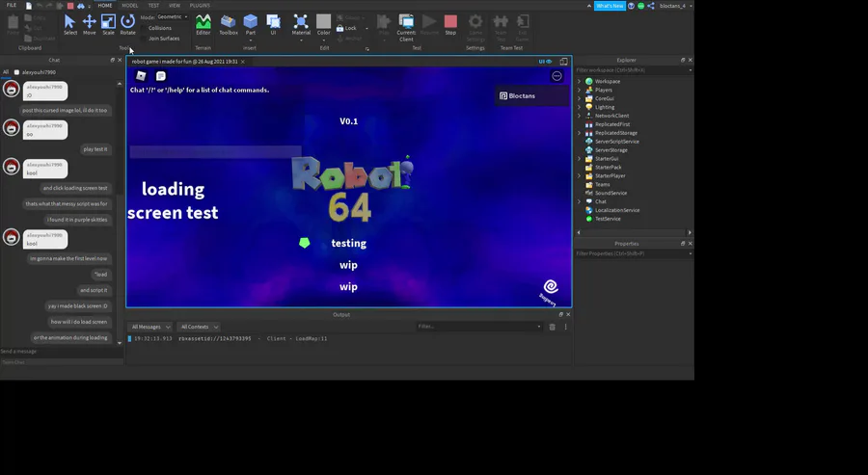This screenshot has width=868, height=475.
Task: Click the Color swatch in Edit group
Action: pyautogui.click(x=323, y=21)
